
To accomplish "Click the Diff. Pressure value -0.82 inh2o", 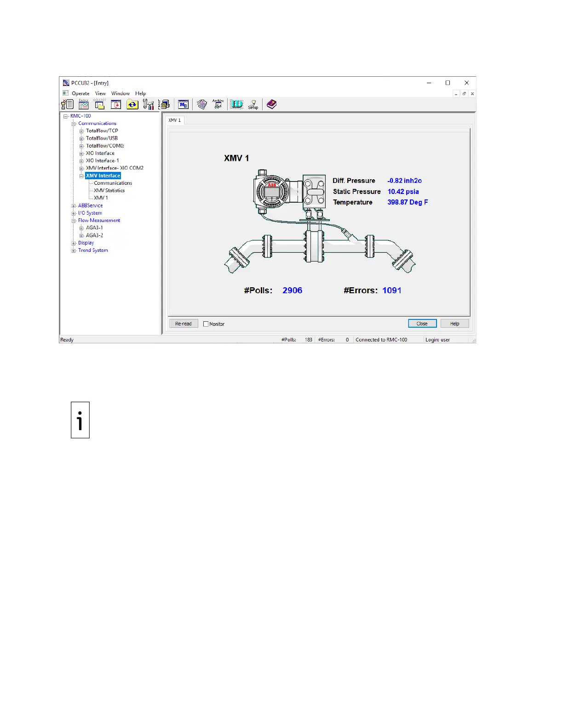I will (404, 181).
